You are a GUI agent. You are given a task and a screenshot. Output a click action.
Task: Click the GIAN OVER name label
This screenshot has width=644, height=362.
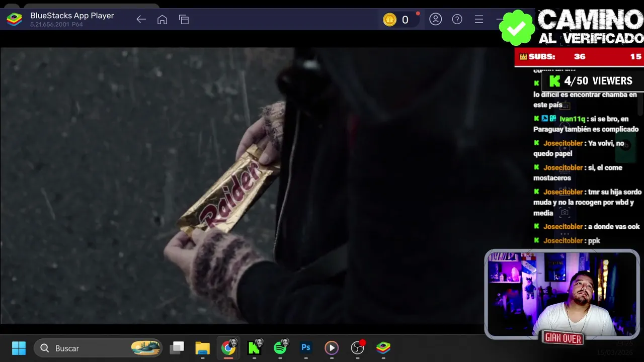563,338
